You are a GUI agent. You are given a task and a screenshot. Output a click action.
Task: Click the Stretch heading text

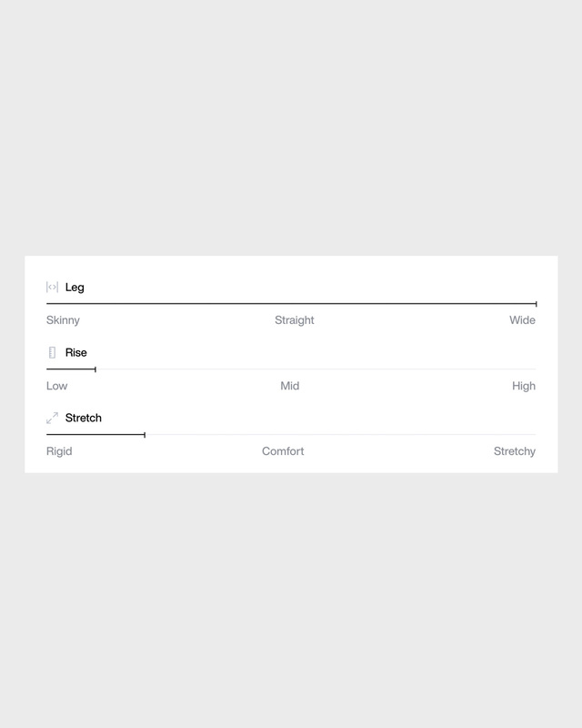pos(84,419)
